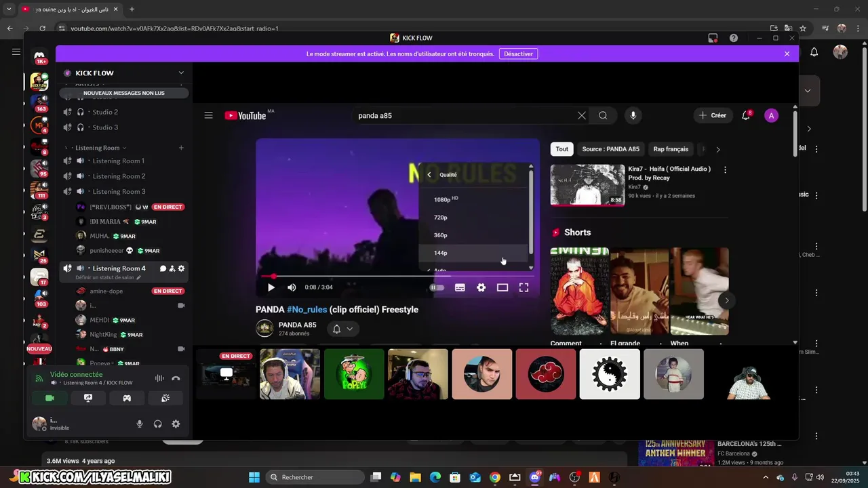Image resolution: width=868 pixels, height=488 pixels.
Task: Deafen audio with headphones icon
Action: pos(157,424)
